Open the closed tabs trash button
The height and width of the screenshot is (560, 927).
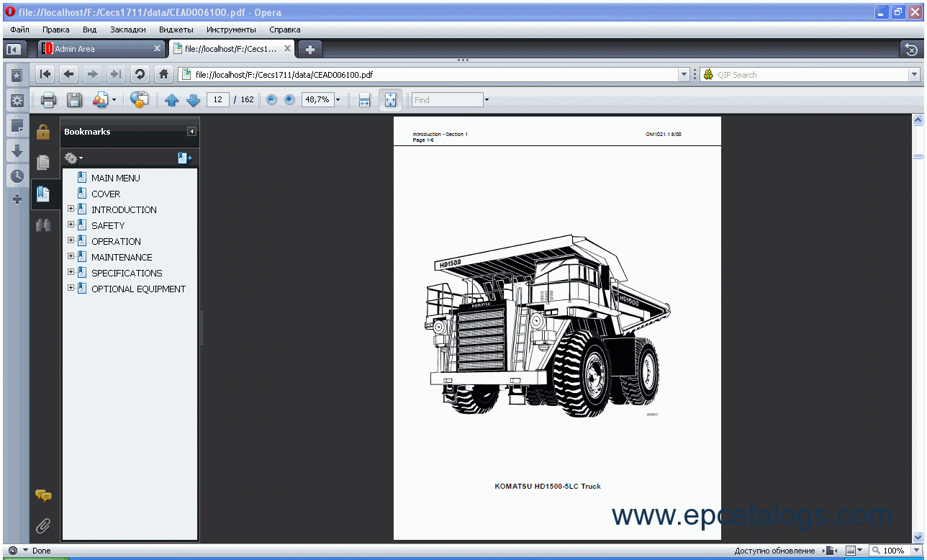click(x=911, y=49)
